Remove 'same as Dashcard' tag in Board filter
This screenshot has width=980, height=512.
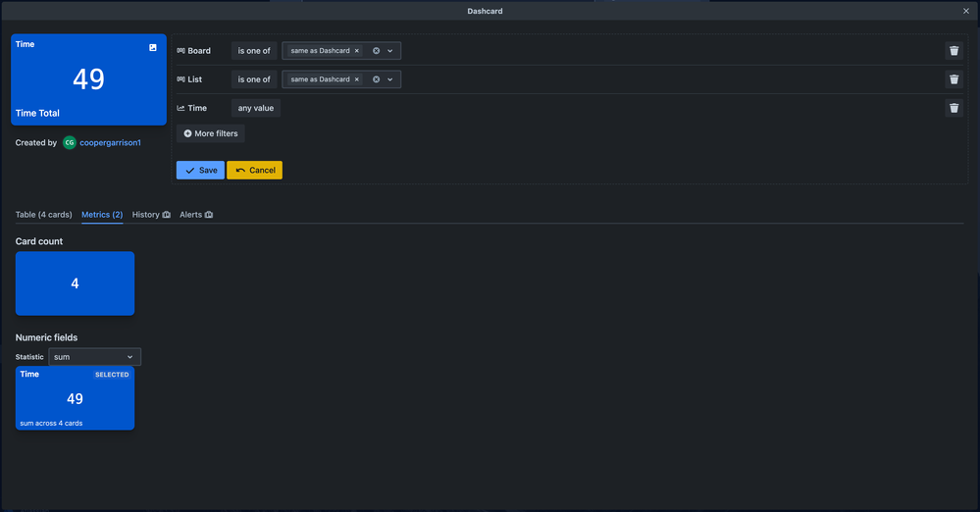pyautogui.click(x=357, y=51)
